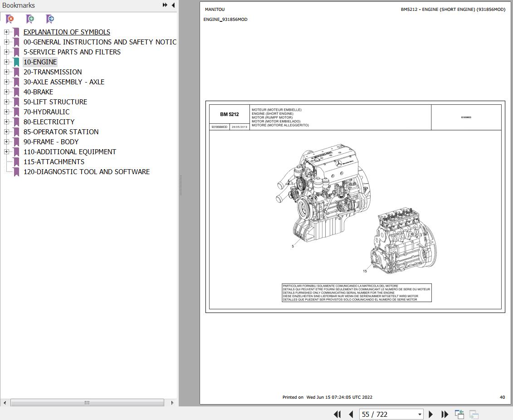The image size is (513, 420).
Task: Click bookmark icon beside 120-DIAGNOSTIC TOOL
Action: tap(16, 172)
